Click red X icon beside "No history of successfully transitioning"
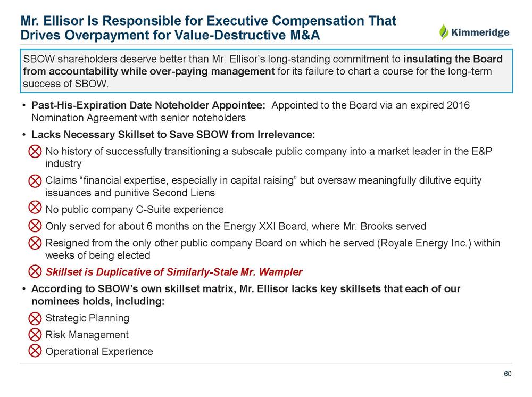The height and width of the screenshot is (397, 532). tap(35, 152)
